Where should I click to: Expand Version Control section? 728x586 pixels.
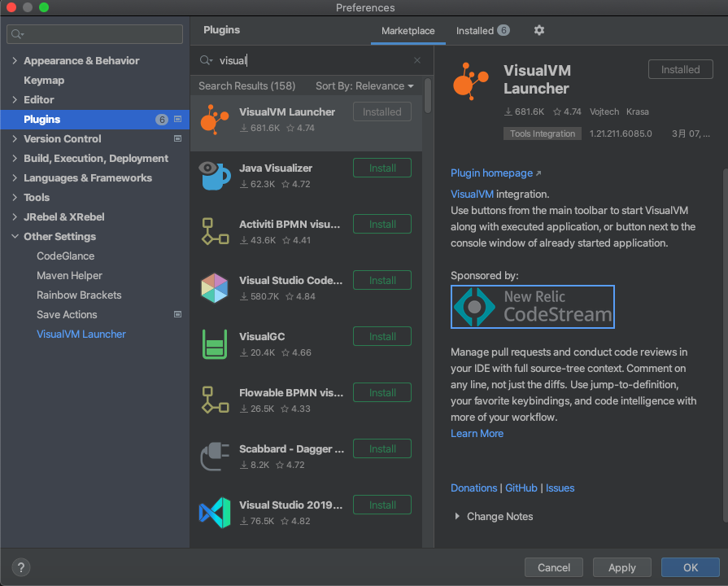(15, 139)
